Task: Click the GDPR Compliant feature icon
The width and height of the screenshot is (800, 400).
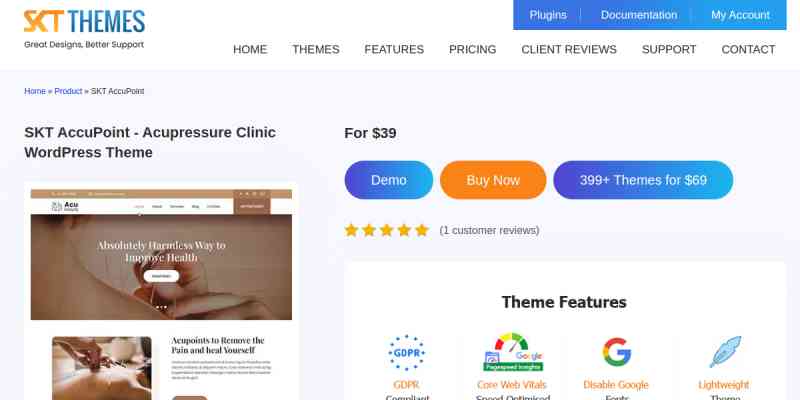Action: (x=407, y=353)
